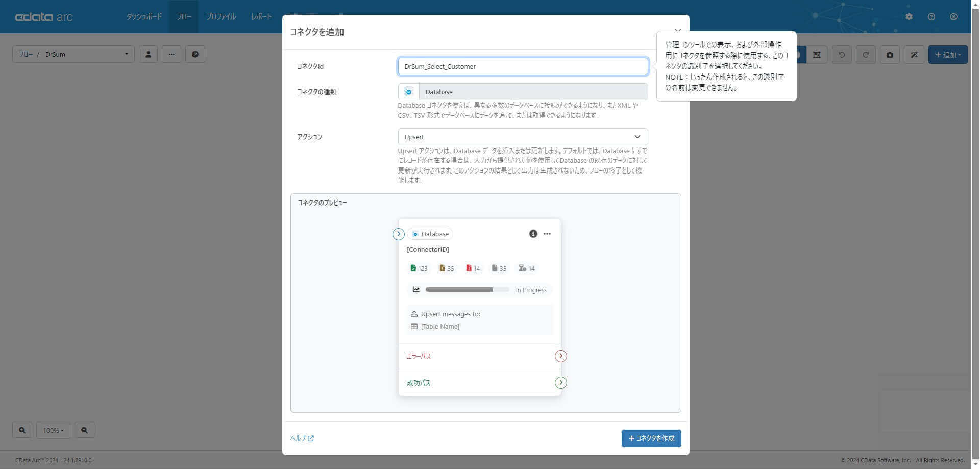Click the green success files badge showing 123

(419, 268)
